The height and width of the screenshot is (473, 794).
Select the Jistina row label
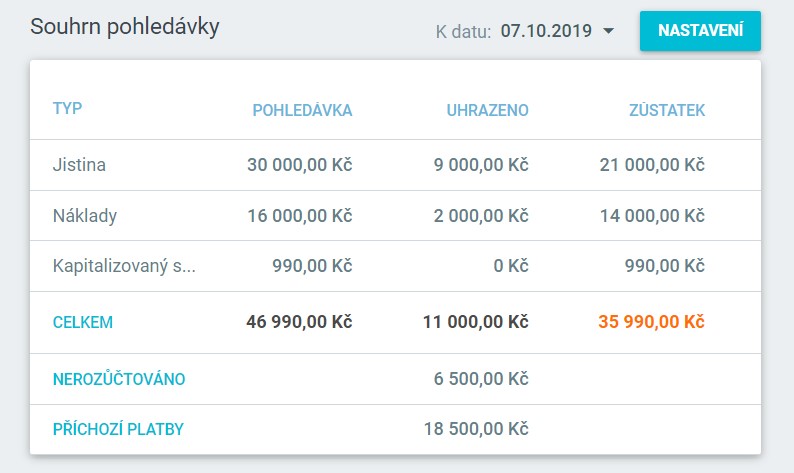(79, 165)
